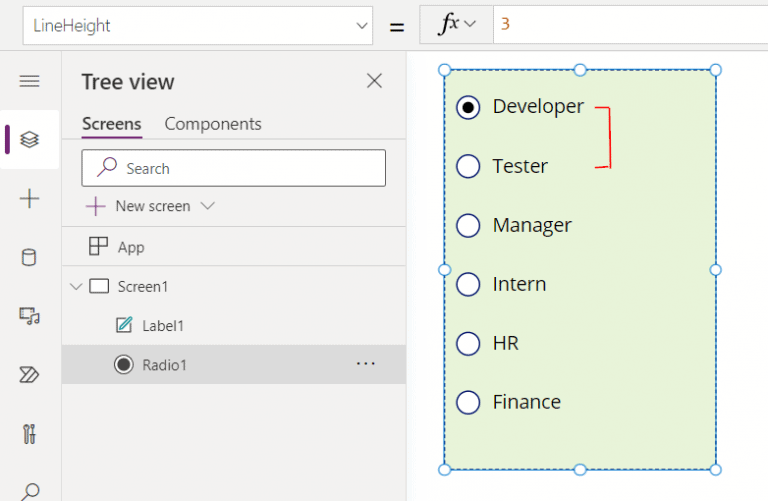Open the hamburger menu icon
The width and height of the screenshot is (768, 501).
[29, 81]
